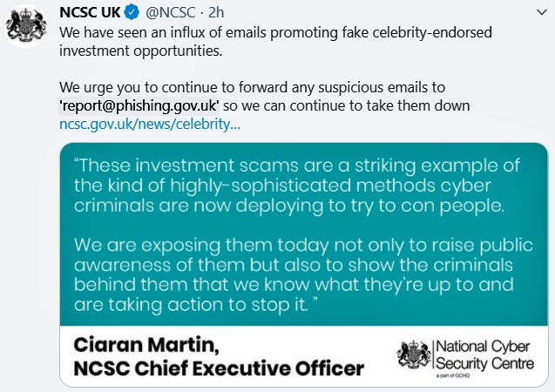The height and width of the screenshot is (392, 555).
Task: Click the National Cyber Security Centre crest logo
Action: pos(413,355)
